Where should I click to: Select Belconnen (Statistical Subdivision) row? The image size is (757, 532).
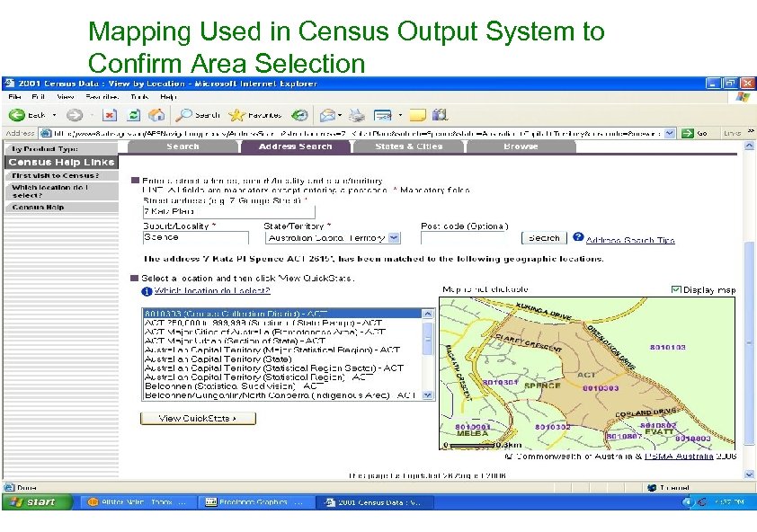coord(283,386)
